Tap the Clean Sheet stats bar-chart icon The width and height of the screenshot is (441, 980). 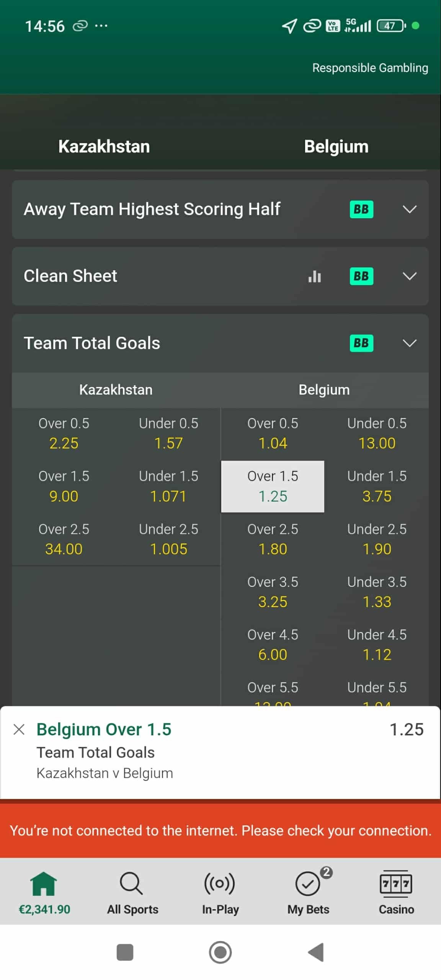[x=314, y=276]
